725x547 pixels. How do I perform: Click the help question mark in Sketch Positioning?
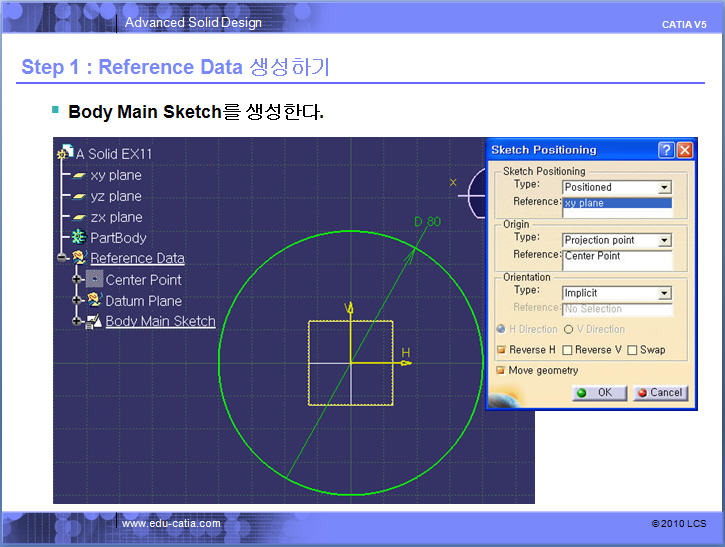point(666,150)
